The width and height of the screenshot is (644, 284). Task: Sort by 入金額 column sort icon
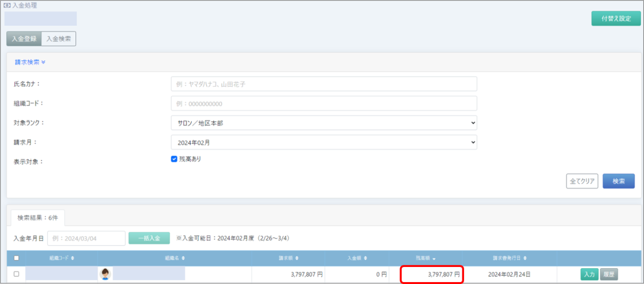click(x=370, y=258)
